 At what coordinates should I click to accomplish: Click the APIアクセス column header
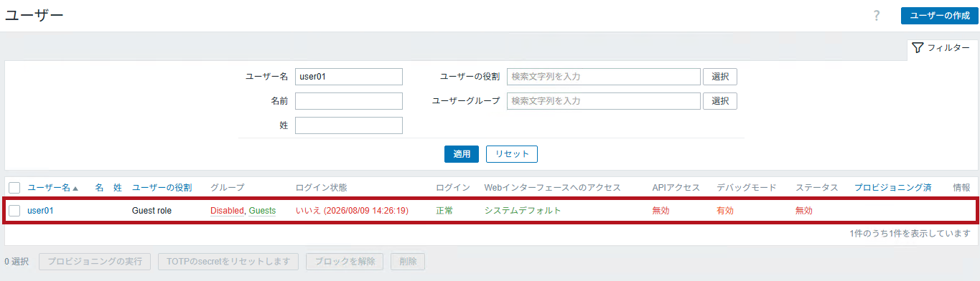click(x=676, y=188)
